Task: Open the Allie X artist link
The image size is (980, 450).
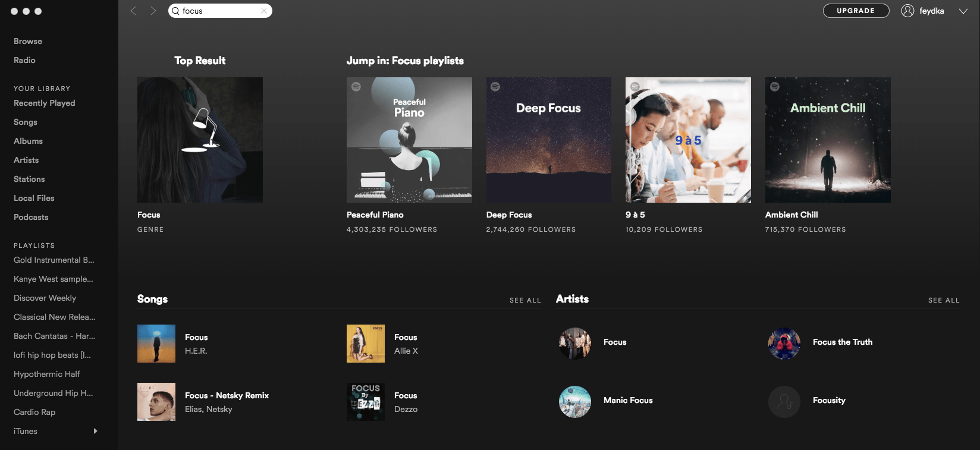Action: coord(406,351)
